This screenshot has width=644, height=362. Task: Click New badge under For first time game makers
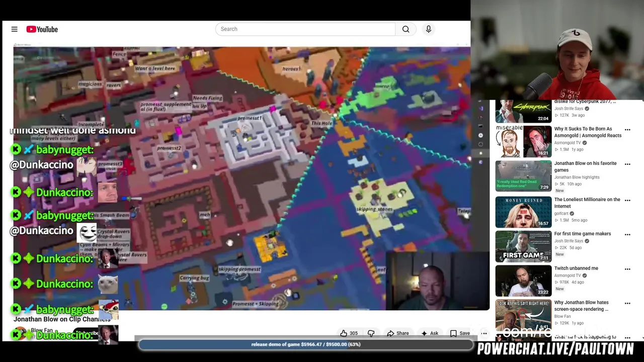[559, 254]
